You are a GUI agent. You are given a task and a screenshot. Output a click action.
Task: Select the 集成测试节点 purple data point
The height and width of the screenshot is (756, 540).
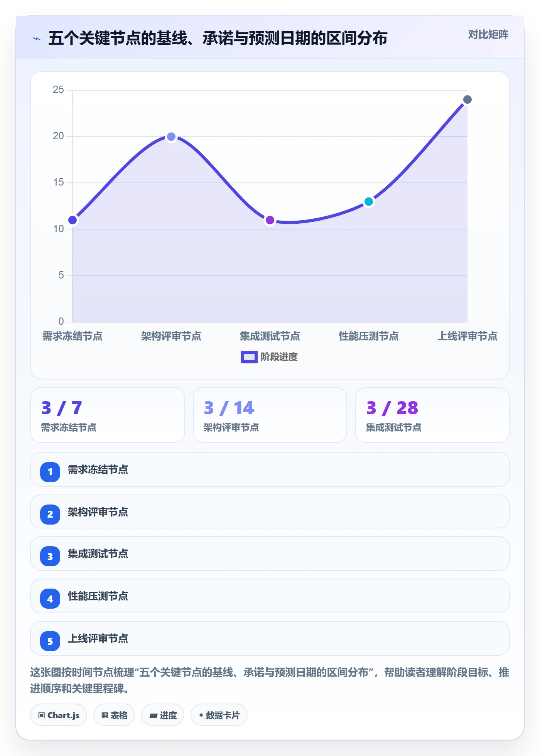coord(270,220)
